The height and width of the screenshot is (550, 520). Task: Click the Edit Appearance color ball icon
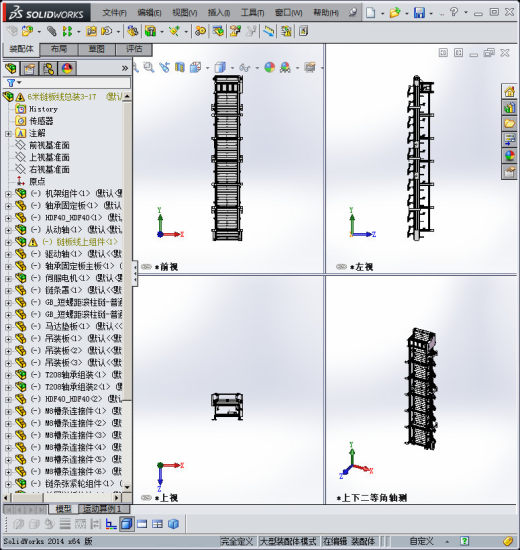pyautogui.click(x=269, y=67)
